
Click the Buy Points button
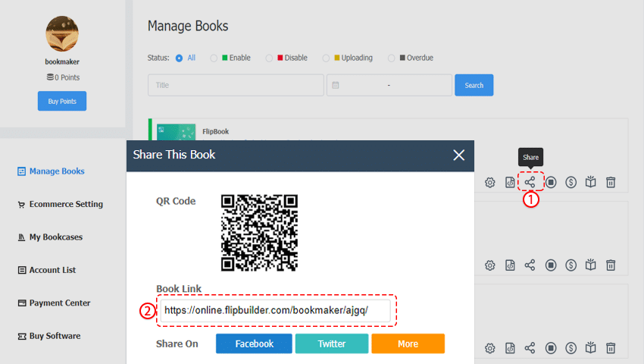point(62,101)
